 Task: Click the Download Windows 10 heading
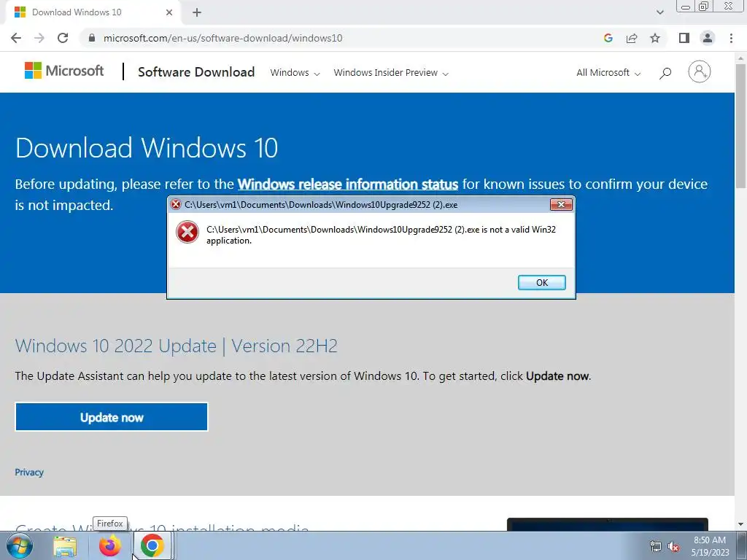147,147
